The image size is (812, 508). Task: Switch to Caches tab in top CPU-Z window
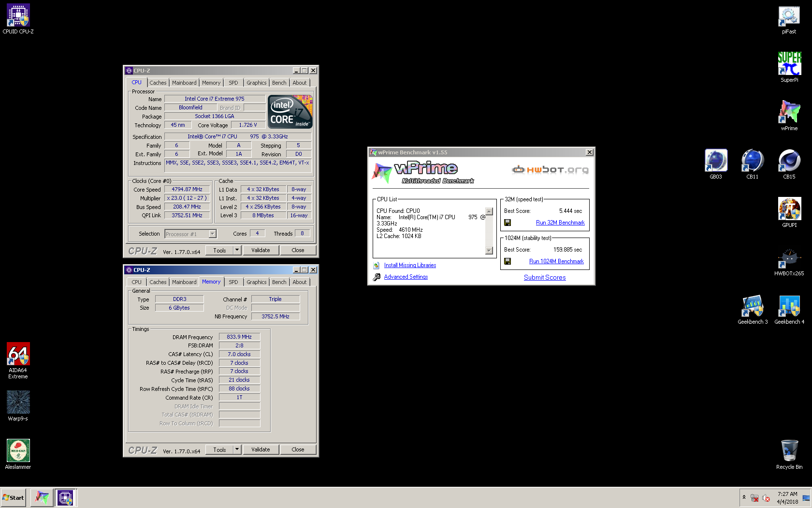point(158,83)
